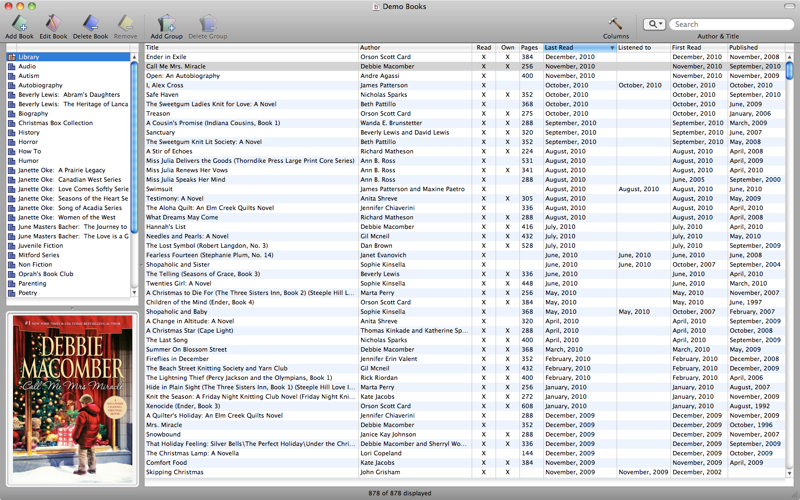The width and height of the screenshot is (800, 500).
Task: Click the Delete Group toolbar icon
Action: (x=208, y=23)
